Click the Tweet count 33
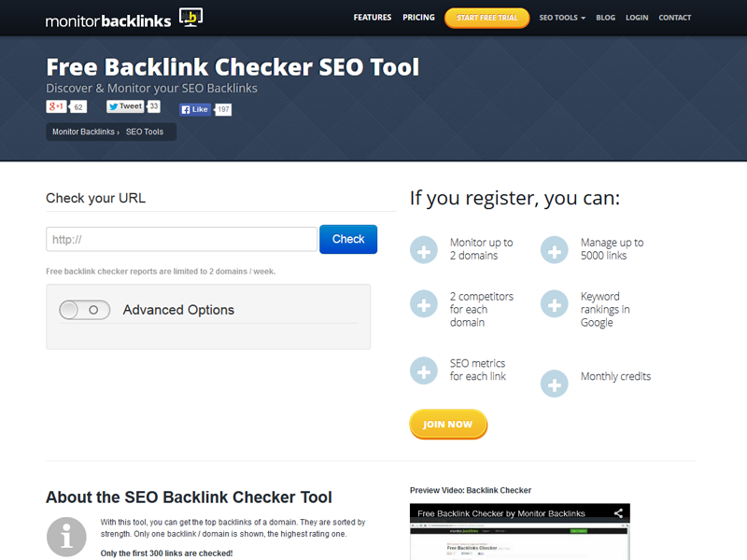Viewport: 747px width, 560px height. click(153, 106)
